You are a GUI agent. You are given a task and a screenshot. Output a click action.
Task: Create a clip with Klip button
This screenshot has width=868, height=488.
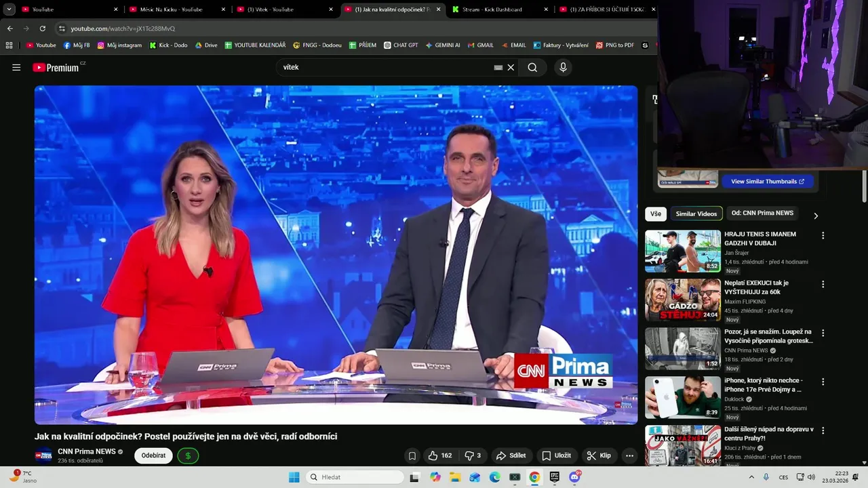599,455
